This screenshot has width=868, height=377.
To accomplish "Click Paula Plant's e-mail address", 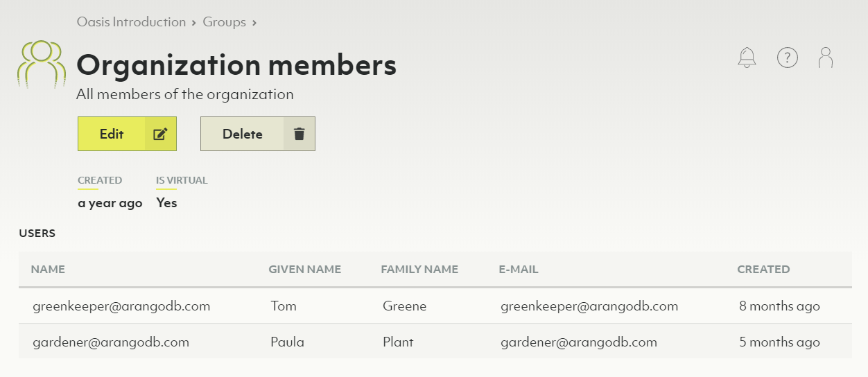I will pyautogui.click(x=578, y=342).
